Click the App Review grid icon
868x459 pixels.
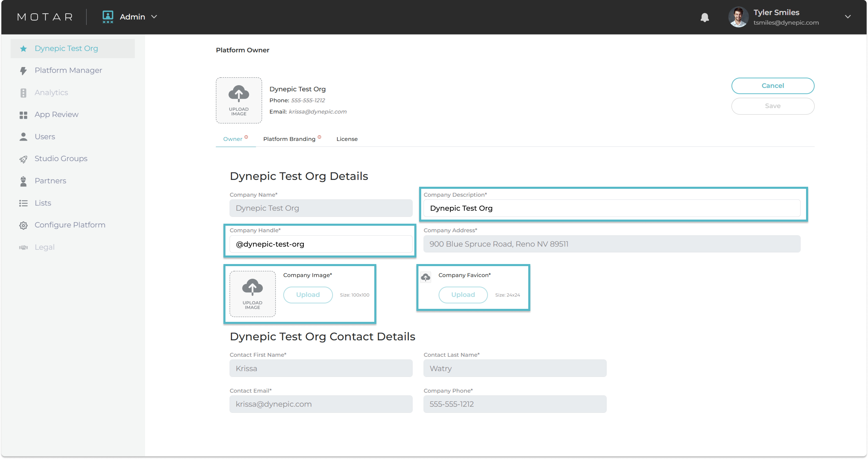click(23, 115)
